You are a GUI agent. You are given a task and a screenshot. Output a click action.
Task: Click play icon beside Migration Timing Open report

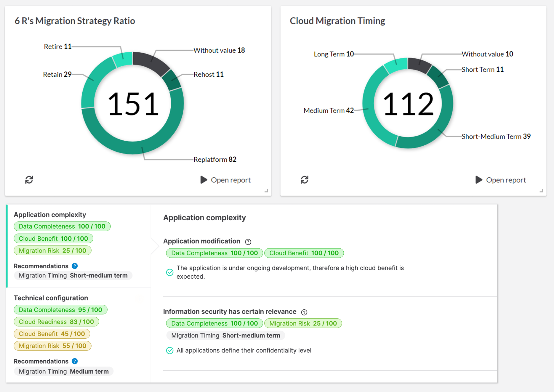pos(479,180)
